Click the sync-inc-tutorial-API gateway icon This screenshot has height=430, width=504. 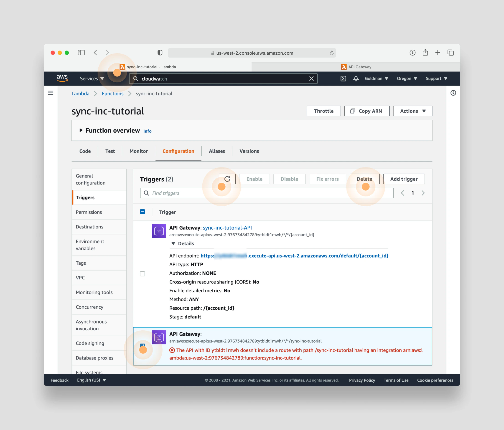[x=159, y=231]
